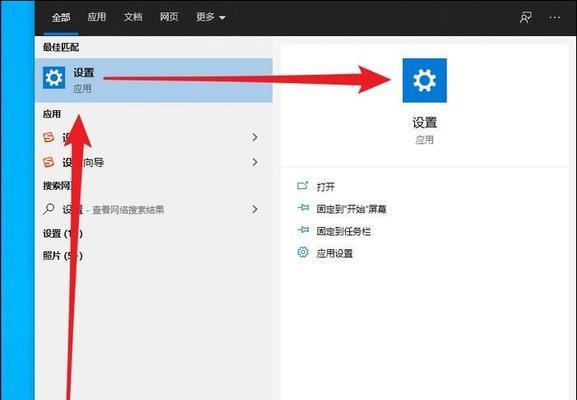This screenshot has height=400, width=577.
Task: Expand the 设置向导 result chevron
Action: click(255, 162)
